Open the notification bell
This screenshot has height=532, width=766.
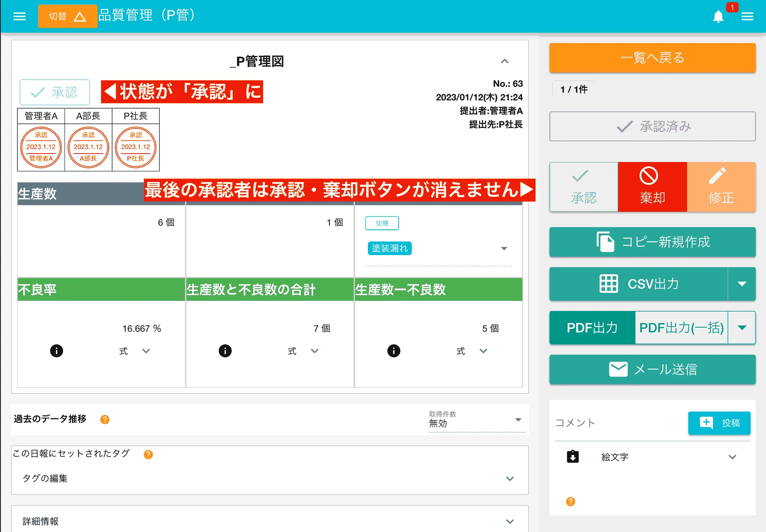(718, 16)
